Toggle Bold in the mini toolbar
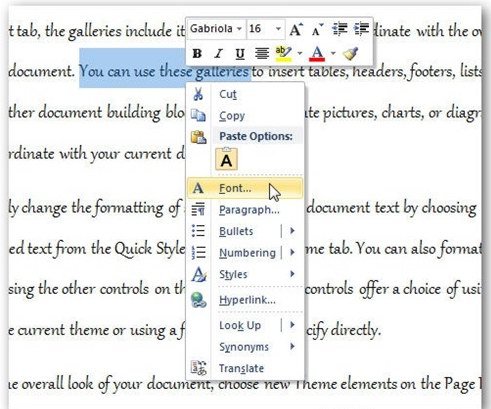Image resolution: width=491 pixels, height=409 pixels. 197,53
